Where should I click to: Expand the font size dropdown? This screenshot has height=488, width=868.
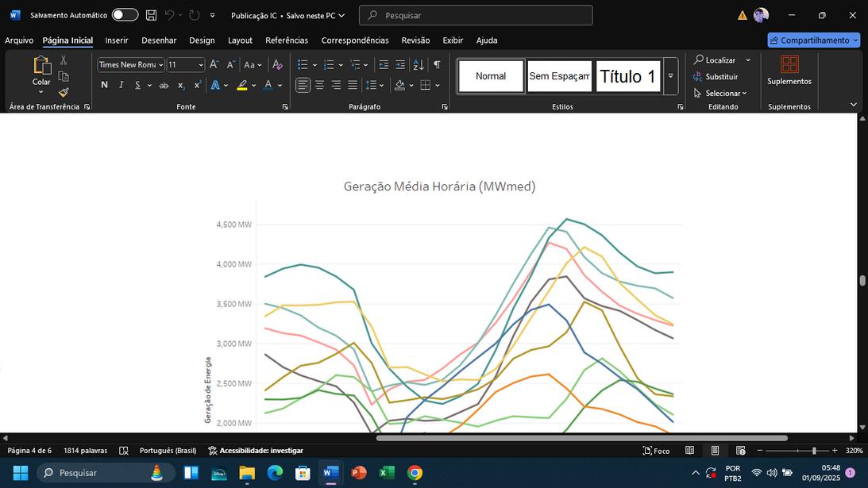[x=200, y=65]
